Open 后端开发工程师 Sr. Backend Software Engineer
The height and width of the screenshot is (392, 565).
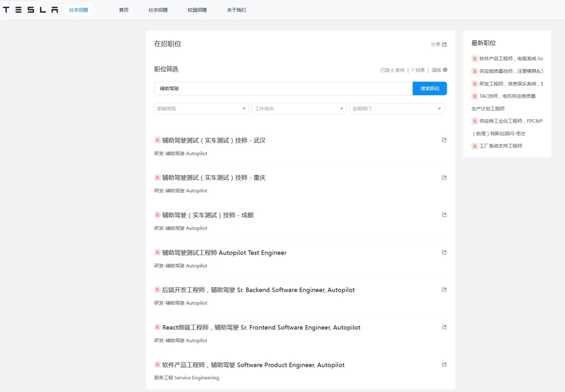click(x=258, y=290)
